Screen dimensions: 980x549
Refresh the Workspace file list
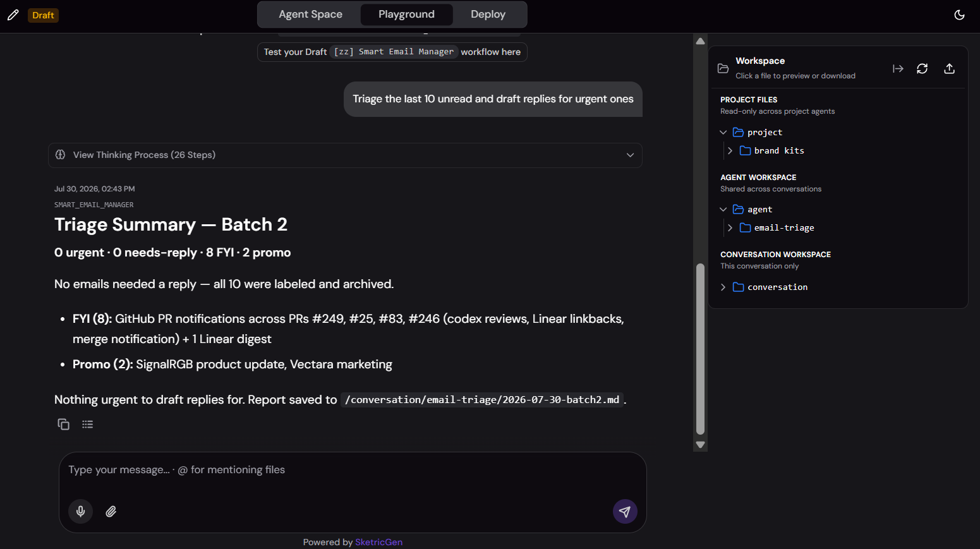pyautogui.click(x=923, y=69)
